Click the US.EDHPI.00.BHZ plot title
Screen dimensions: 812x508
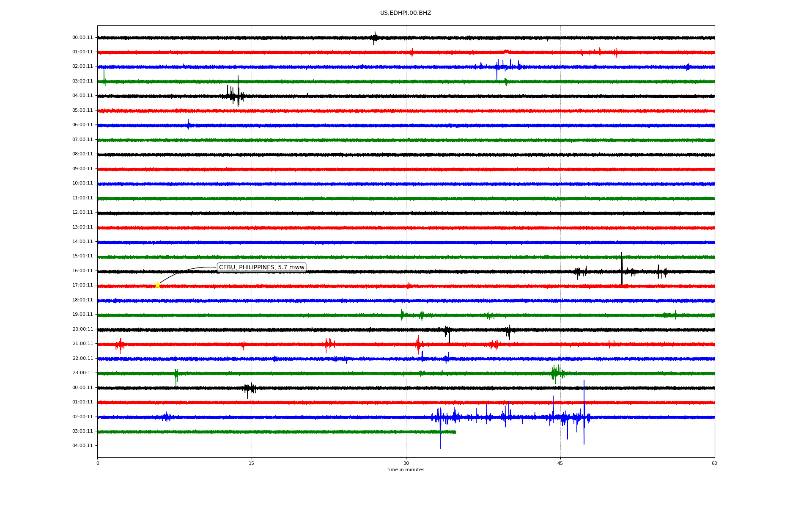[405, 13]
